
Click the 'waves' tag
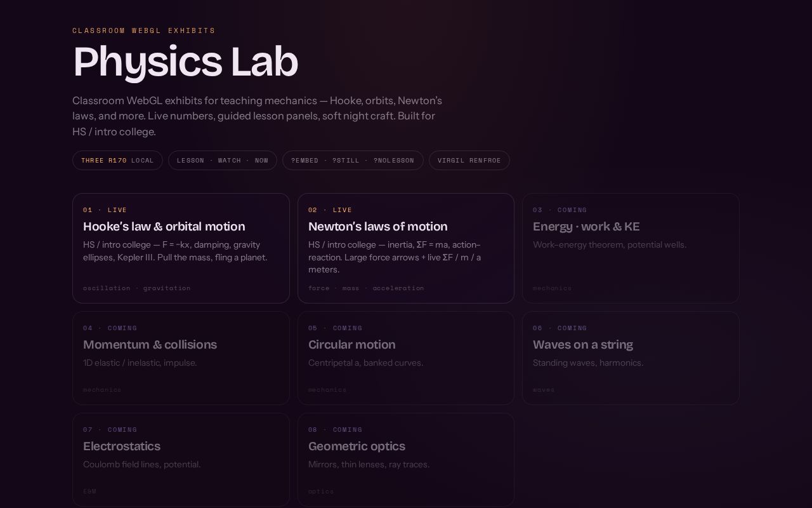pos(544,390)
